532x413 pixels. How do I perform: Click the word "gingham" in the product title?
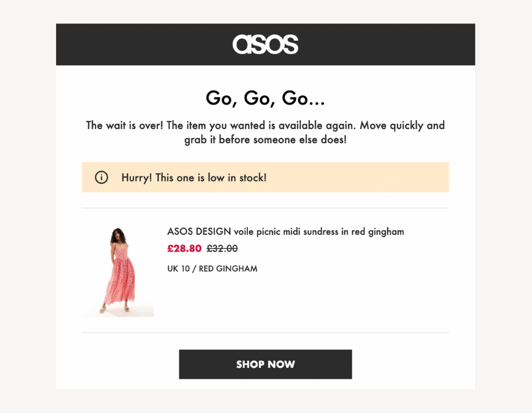coord(385,231)
